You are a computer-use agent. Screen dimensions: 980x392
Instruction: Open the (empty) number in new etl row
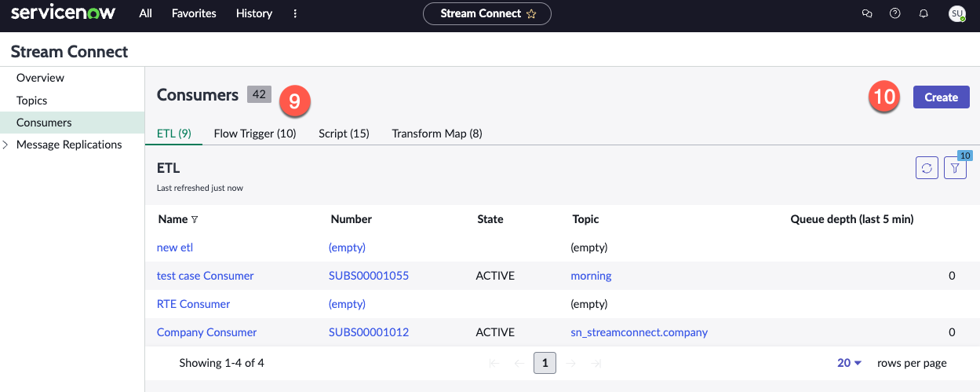[348, 247]
